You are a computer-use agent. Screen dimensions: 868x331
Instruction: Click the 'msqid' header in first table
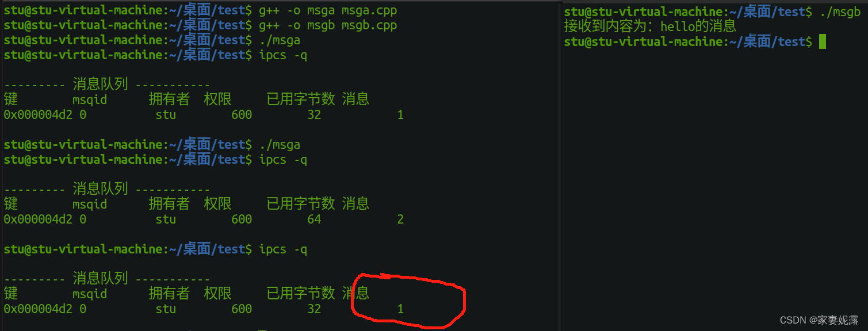[x=90, y=100]
